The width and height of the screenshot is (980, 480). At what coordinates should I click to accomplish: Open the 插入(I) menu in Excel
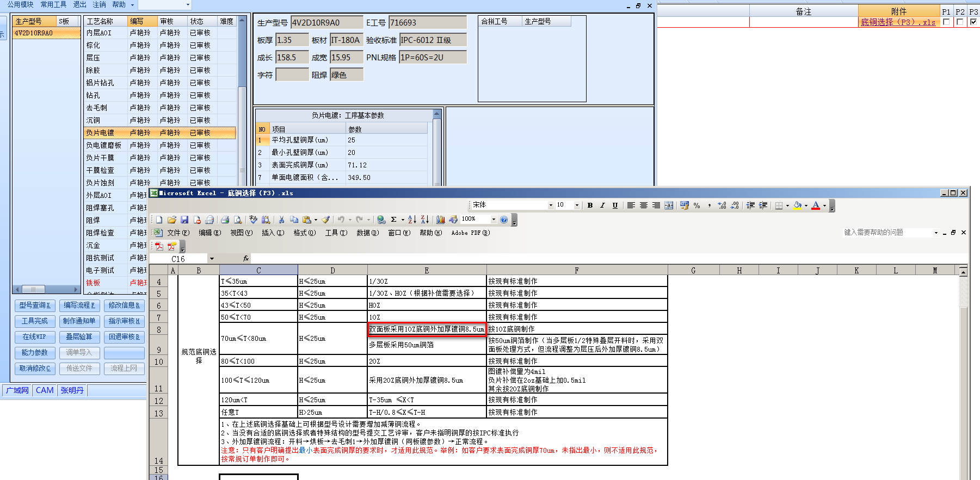point(273,233)
